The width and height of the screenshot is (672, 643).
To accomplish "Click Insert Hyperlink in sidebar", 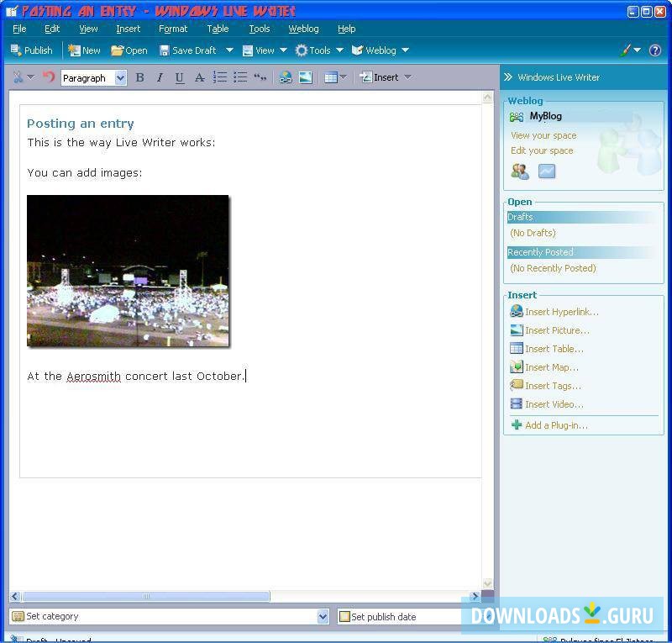I will [x=554, y=312].
